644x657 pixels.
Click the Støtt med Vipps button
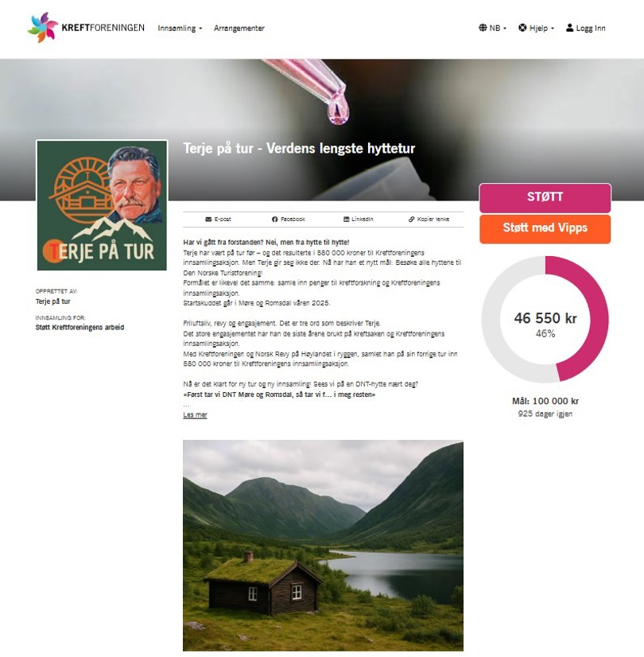point(545,228)
